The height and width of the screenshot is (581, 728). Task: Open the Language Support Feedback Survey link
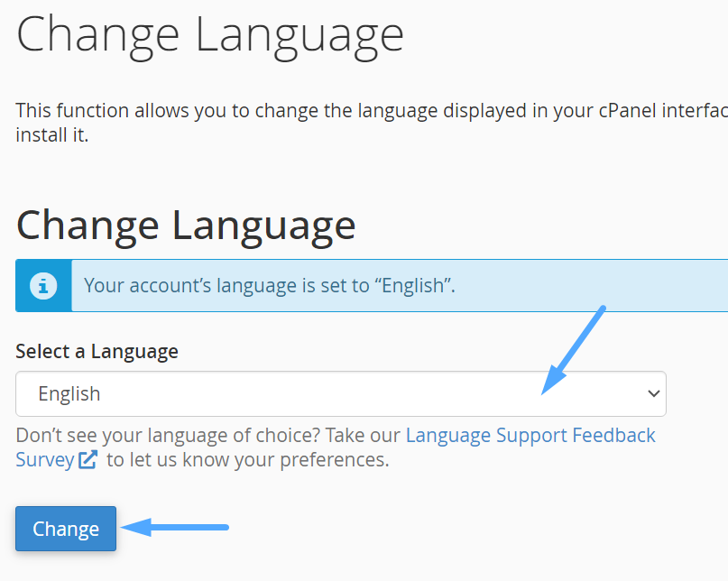530,436
